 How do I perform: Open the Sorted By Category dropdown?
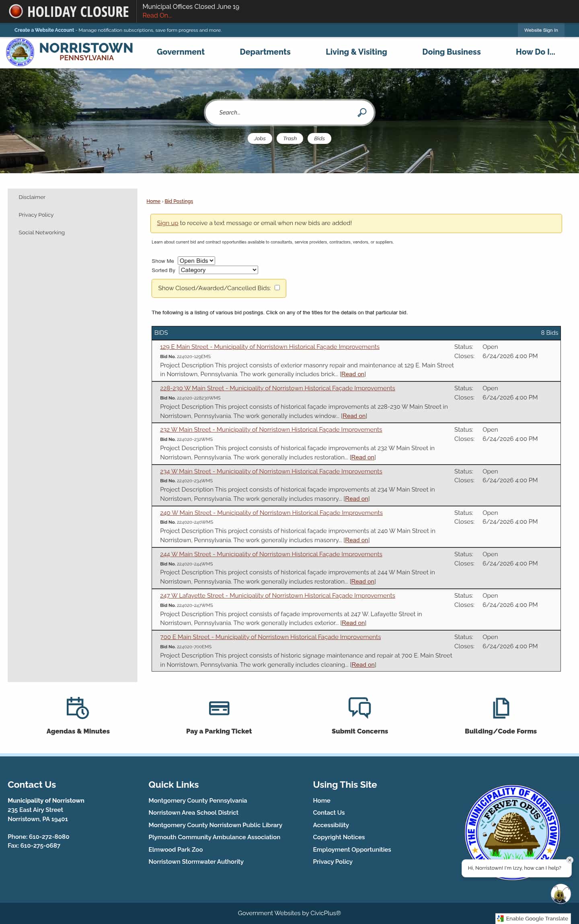click(x=218, y=270)
